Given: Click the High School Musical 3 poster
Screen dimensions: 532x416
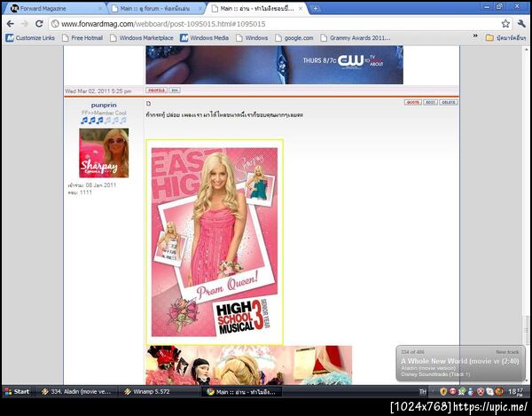Looking at the screenshot, I should (215, 242).
